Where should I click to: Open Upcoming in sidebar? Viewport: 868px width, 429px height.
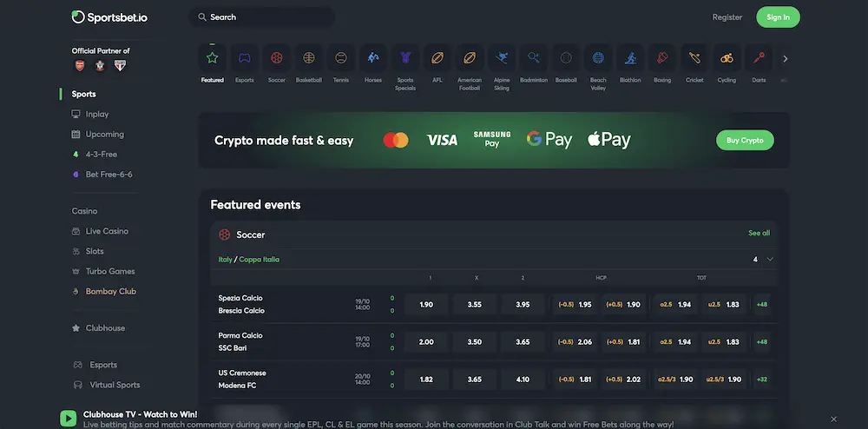pyautogui.click(x=98, y=134)
